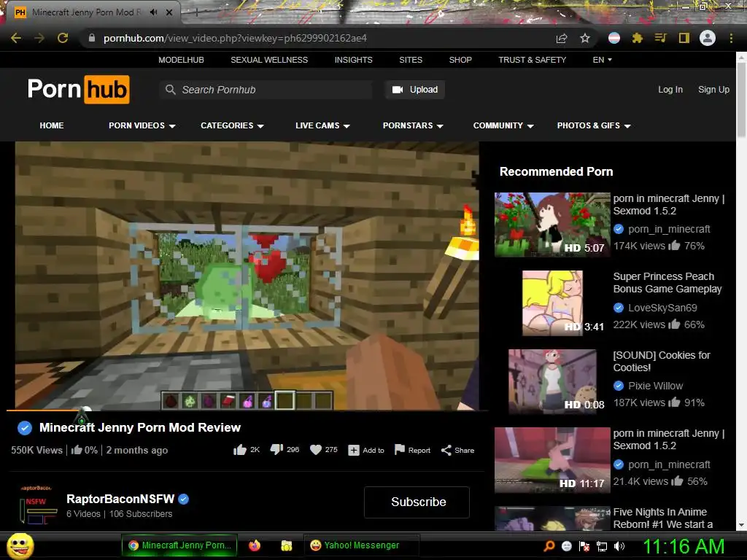
Task: Open the Chrome three-dot menu
Action: [x=731, y=38]
